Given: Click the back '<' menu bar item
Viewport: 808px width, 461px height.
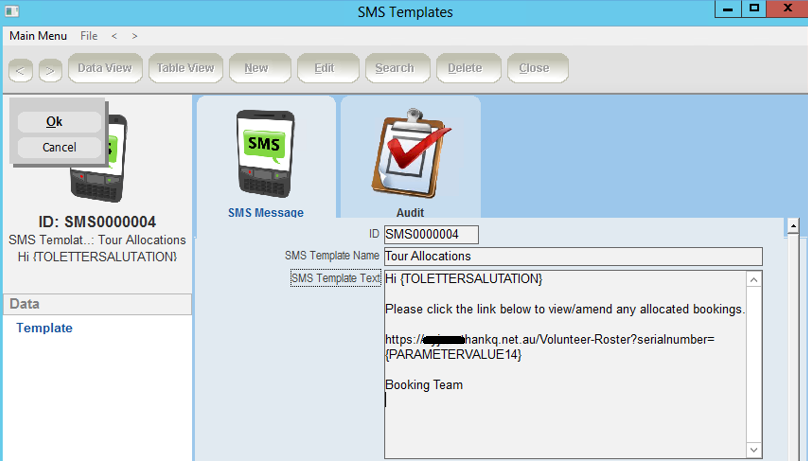Looking at the screenshot, I should pyautogui.click(x=114, y=36).
